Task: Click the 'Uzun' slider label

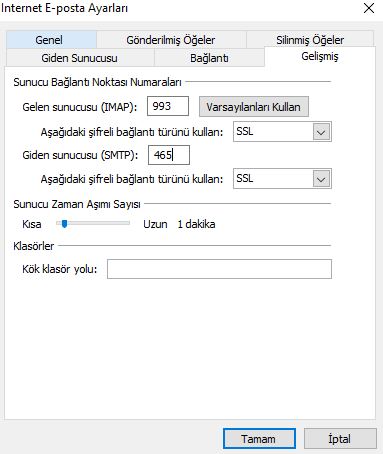Action: [155, 224]
